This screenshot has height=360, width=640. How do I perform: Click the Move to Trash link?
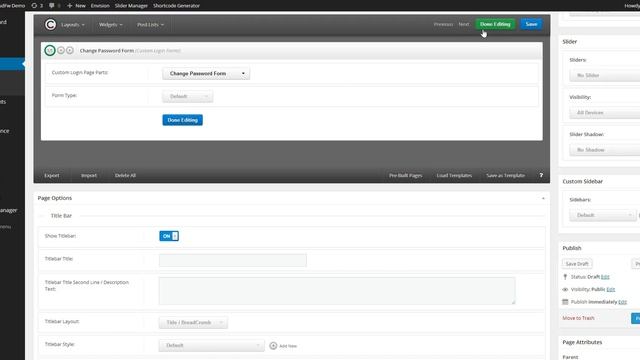coord(578,318)
